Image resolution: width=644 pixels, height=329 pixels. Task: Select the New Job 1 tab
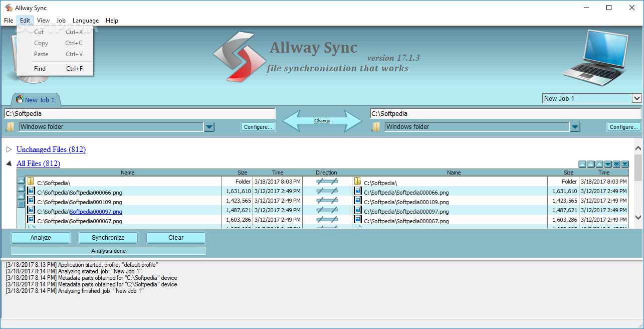point(36,99)
